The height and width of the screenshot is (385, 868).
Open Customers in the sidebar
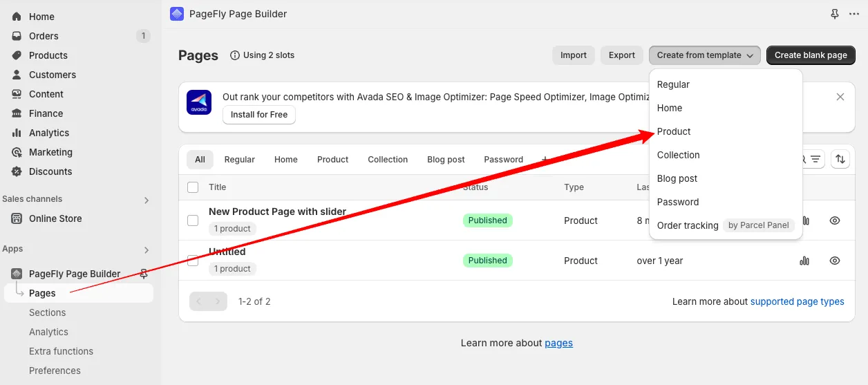click(53, 75)
